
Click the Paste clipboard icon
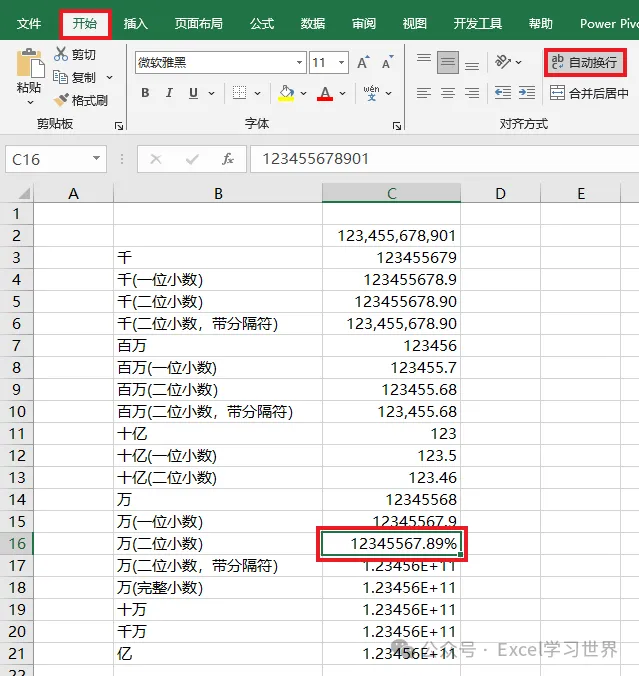pyautogui.click(x=30, y=63)
